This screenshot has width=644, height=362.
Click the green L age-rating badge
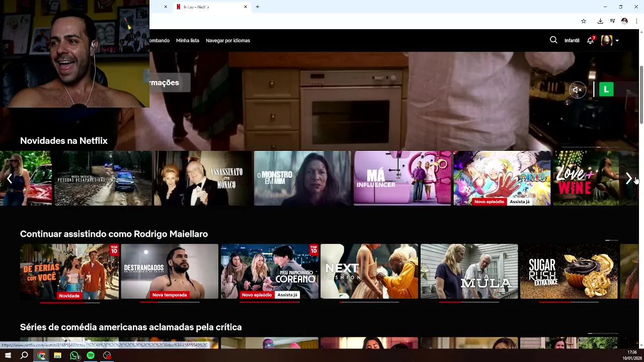tap(606, 89)
